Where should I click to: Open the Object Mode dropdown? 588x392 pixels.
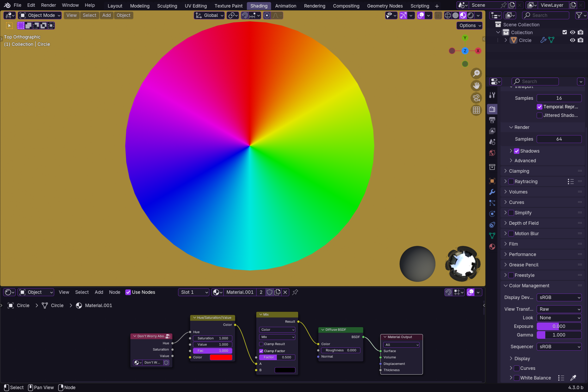coord(40,15)
